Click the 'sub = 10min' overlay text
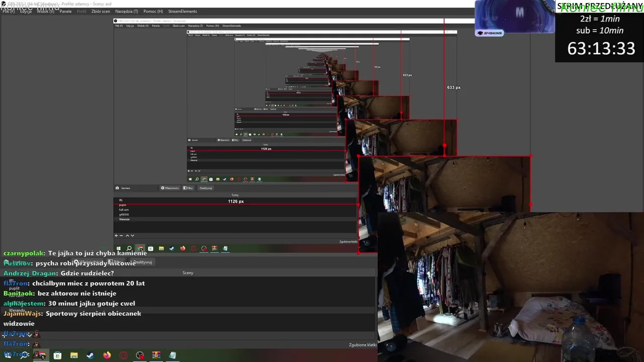644x362 pixels. (x=600, y=30)
